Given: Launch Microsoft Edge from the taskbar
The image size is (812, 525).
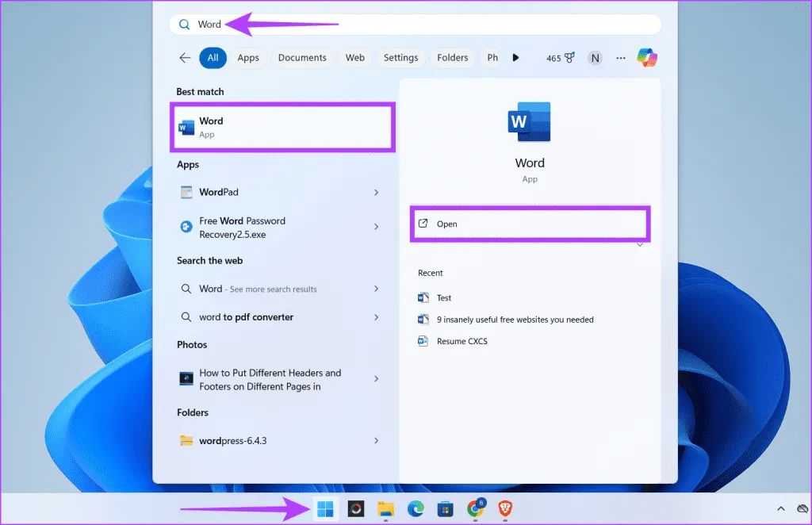Looking at the screenshot, I should click(x=415, y=508).
